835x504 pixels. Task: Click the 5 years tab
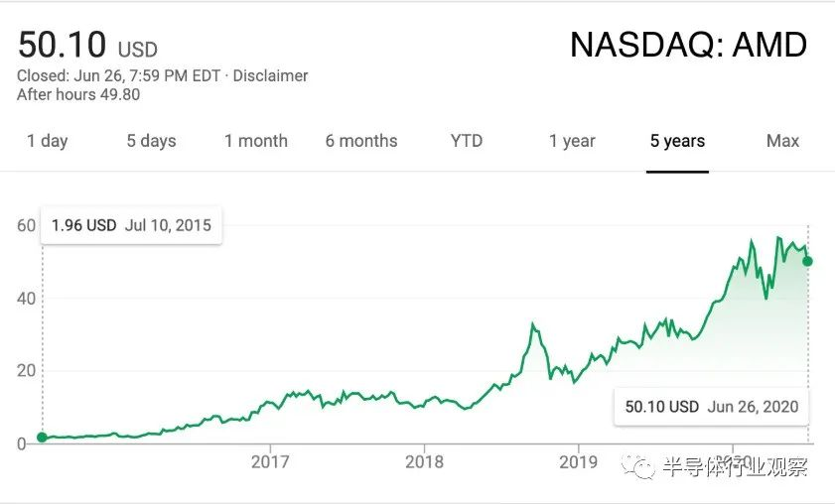(x=677, y=141)
